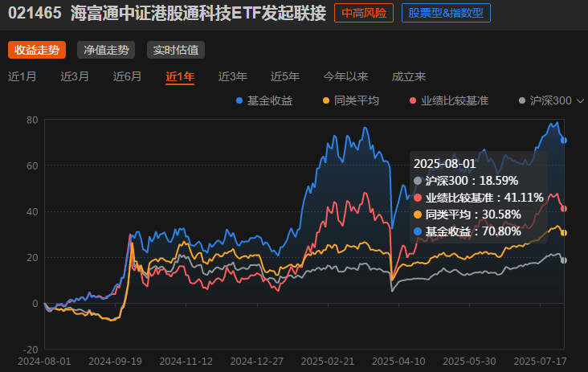Click the 股票型&指数型 fund type tag
Viewport: 588px width, 372px height.
tap(446, 13)
